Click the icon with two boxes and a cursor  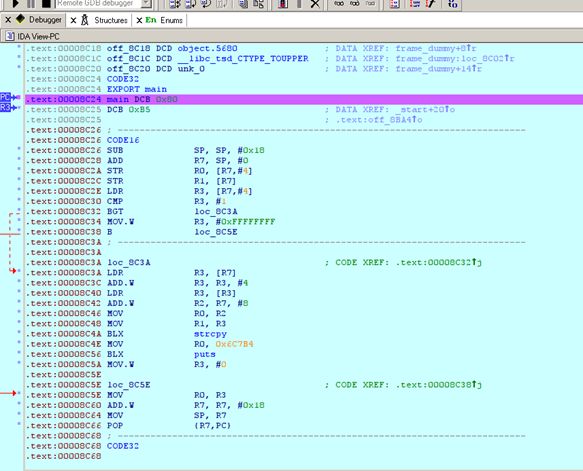coord(258,4)
